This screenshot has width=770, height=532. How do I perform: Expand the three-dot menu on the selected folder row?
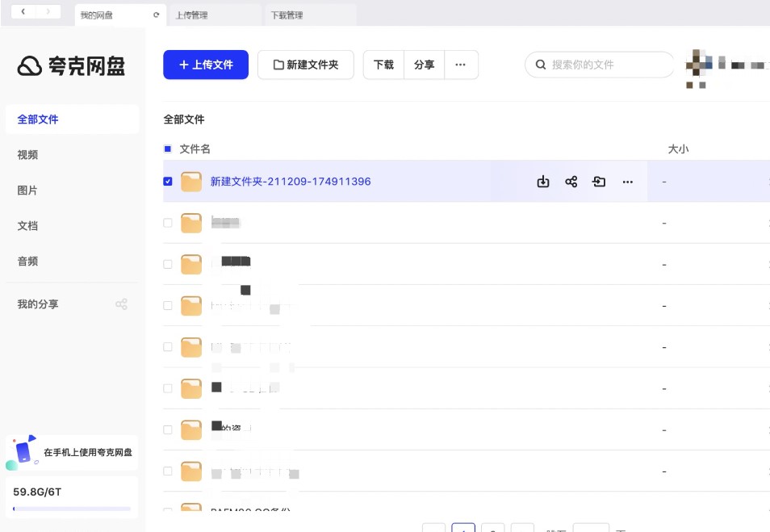628,182
